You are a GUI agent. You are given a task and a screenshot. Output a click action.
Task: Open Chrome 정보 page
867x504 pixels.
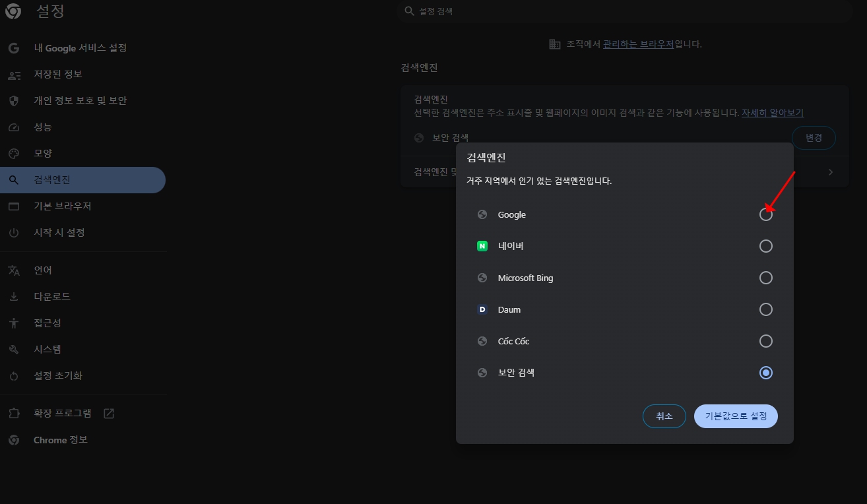click(82, 440)
